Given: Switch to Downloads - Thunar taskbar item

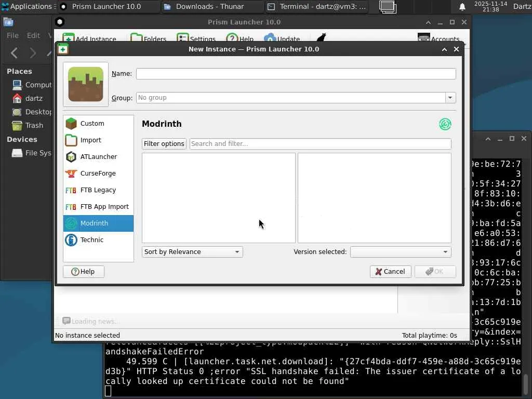Looking at the screenshot, I should tap(212, 6).
